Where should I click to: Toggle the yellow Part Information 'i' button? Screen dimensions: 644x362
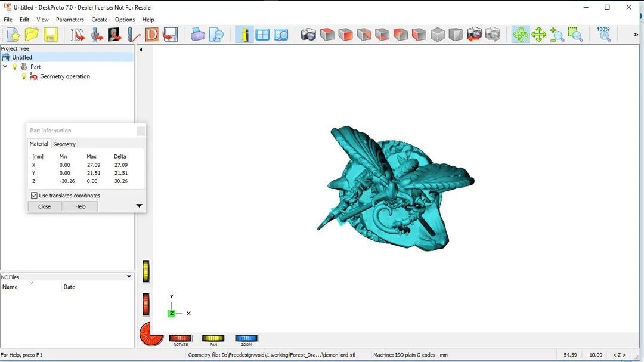tap(244, 35)
